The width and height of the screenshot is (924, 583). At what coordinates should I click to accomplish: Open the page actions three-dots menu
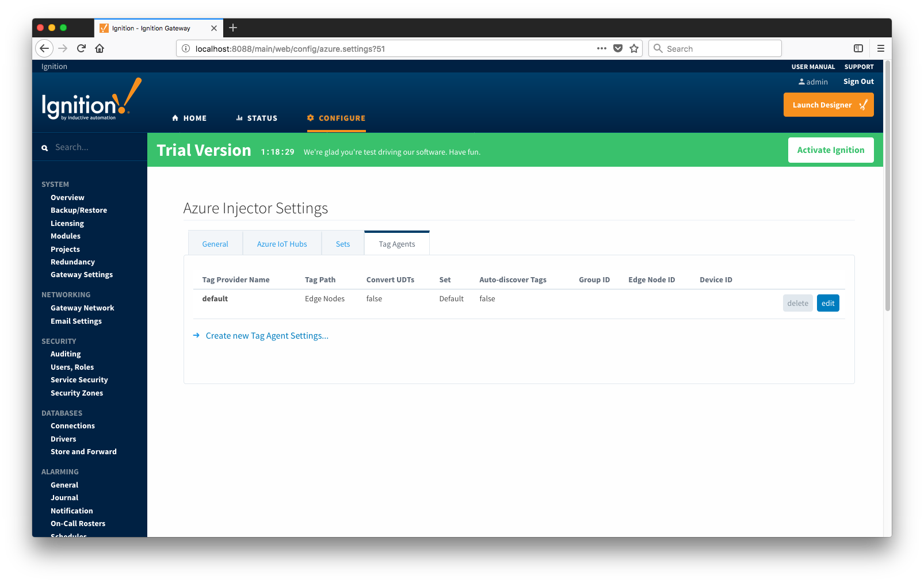click(601, 48)
